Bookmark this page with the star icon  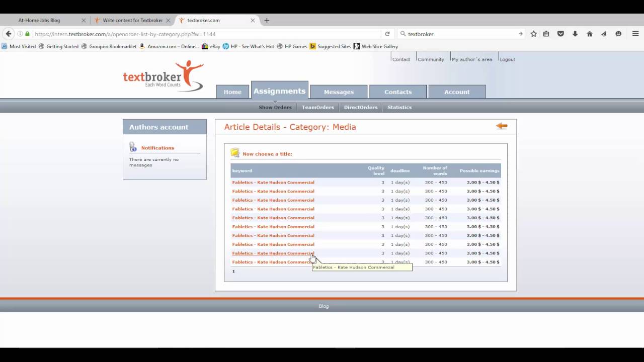(x=533, y=34)
